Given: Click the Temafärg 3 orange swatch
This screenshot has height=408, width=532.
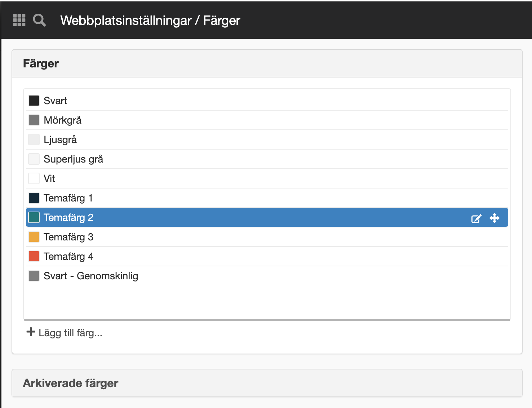Looking at the screenshot, I should pyautogui.click(x=34, y=237).
